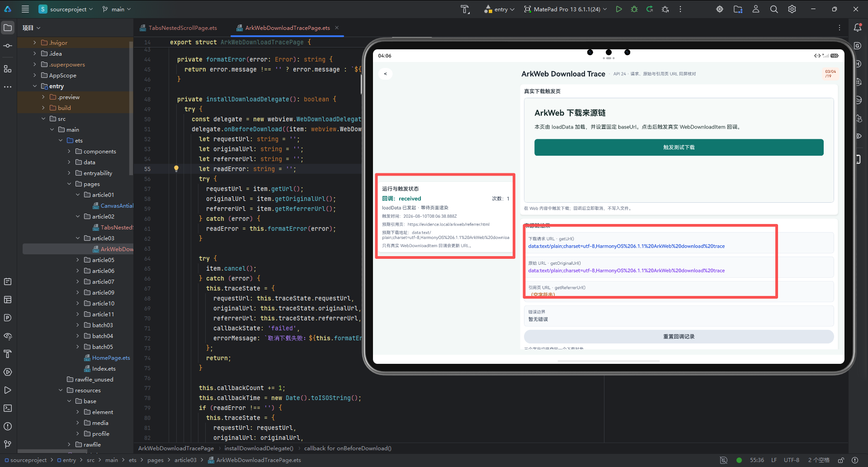868x467 pixels.
Task: Open the Device Manager folder icon
Action: pos(738,9)
